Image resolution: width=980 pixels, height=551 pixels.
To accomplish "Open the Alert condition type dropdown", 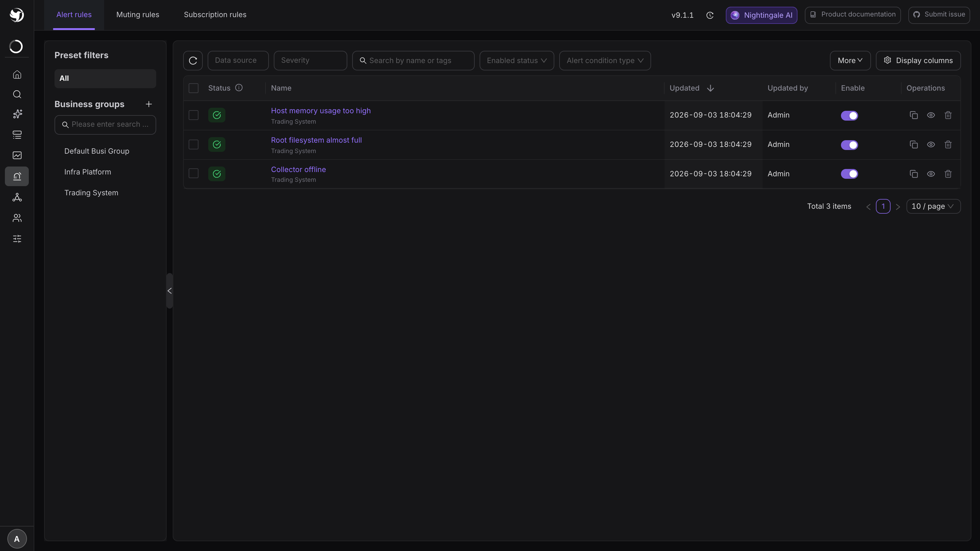I will tap(605, 61).
